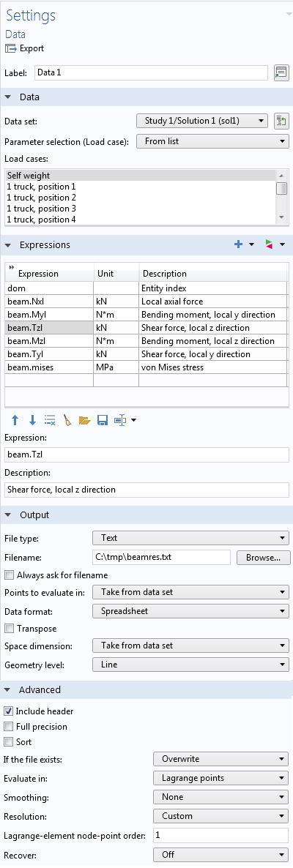Load expressions from file folder icon

[84, 421]
